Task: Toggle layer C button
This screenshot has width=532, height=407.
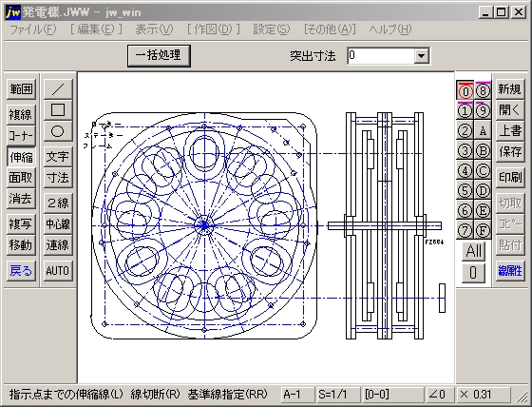Action: (483, 171)
